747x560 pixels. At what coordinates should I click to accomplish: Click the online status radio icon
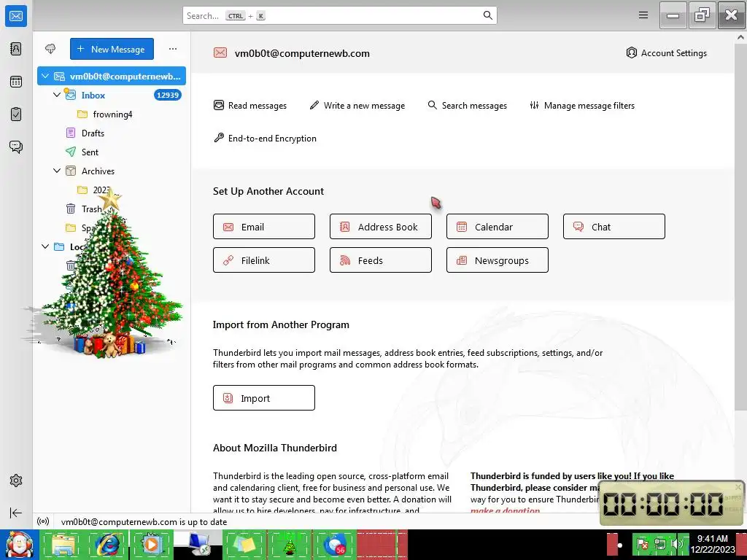coord(43,521)
